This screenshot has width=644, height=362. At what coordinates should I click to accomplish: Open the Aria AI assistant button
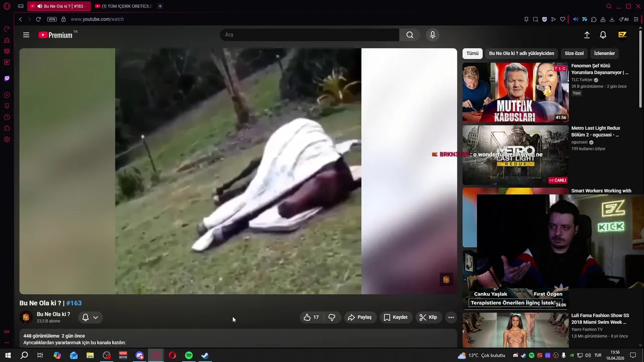624,19
